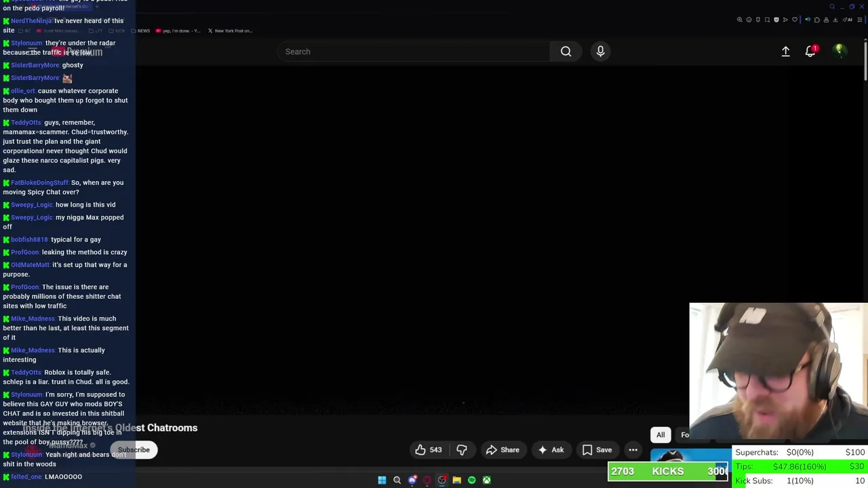Image resolution: width=868 pixels, height=488 pixels.
Task: Select the All filter chip
Action: pos(660,435)
